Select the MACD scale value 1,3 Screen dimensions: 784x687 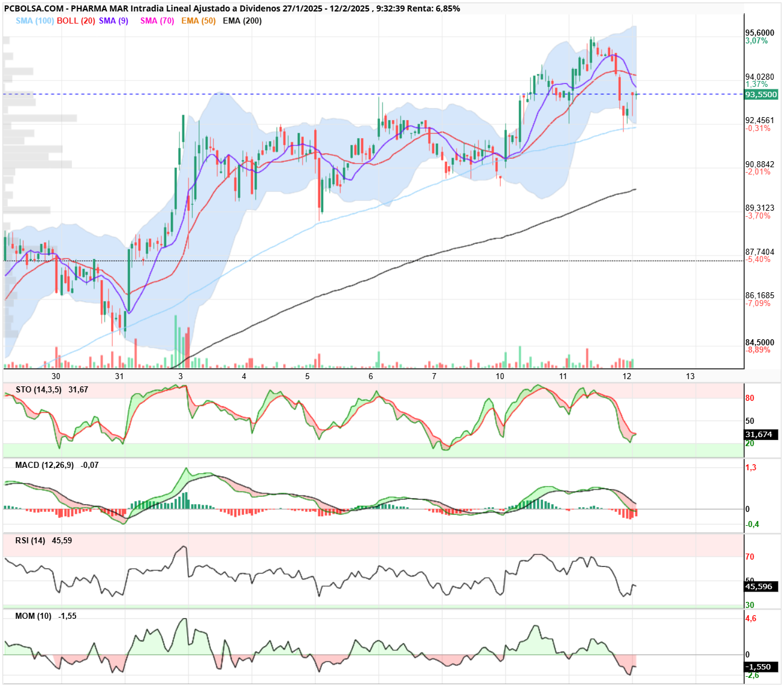pyautogui.click(x=751, y=468)
